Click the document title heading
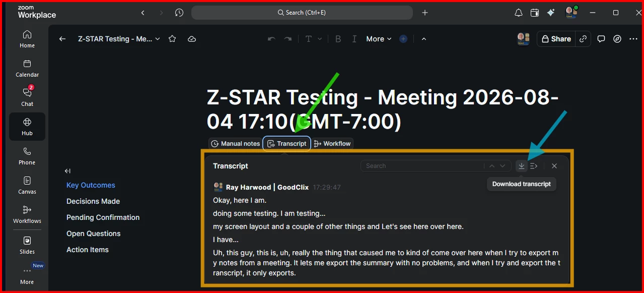The width and height of the screenshot is (644, 293). 383,109
